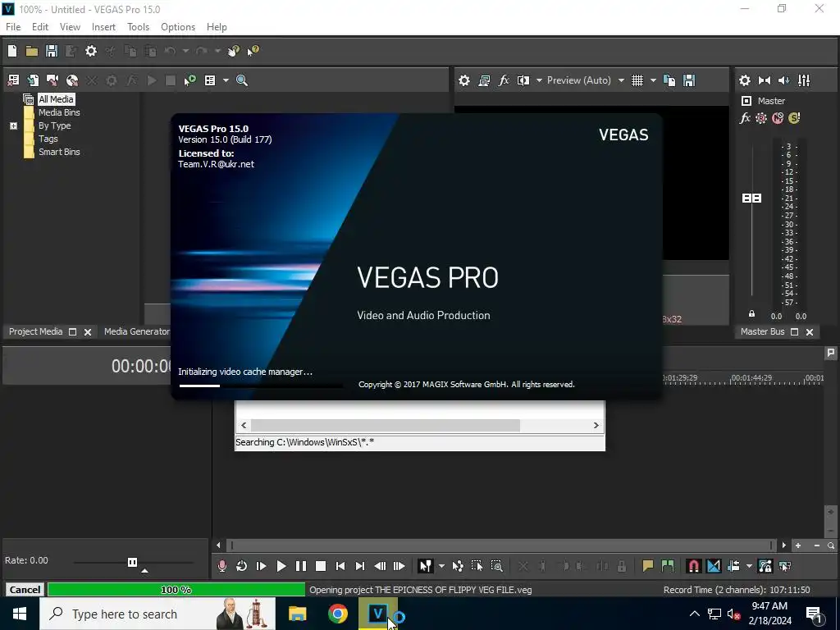Toggle Auto Preview in Project Media

coord(190,80)
